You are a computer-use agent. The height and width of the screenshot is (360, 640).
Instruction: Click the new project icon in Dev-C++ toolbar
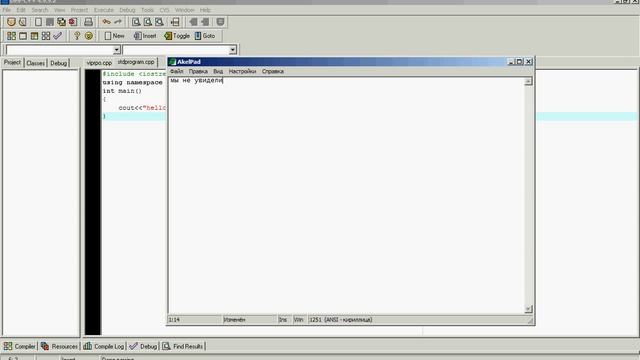(11, 22)
